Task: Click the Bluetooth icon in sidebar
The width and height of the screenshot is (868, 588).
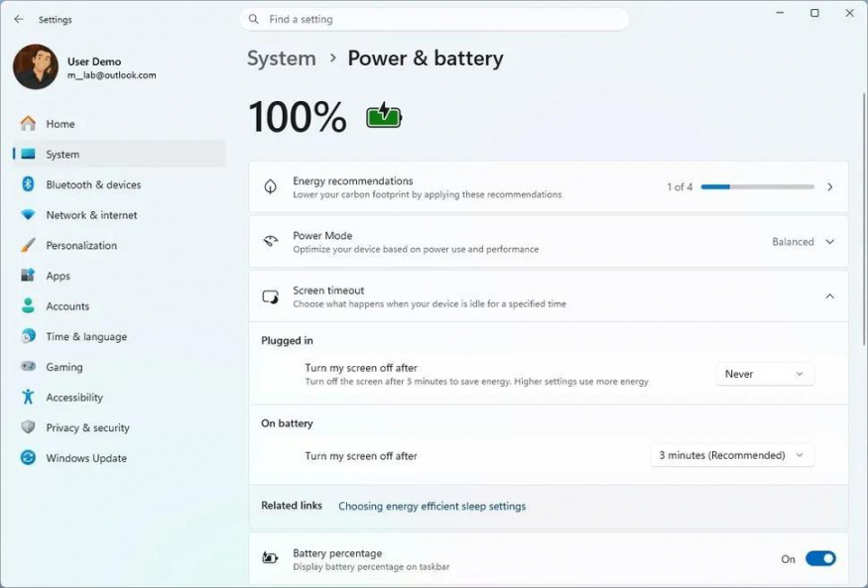Action: [28, 184]
